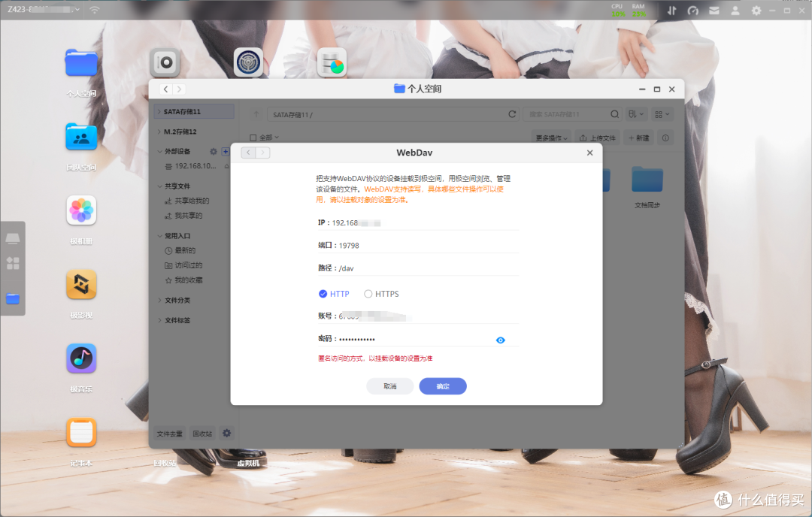This screenshot has width=812, height=517.
Task: Open 我共享的 in sidebar
Action: pyautogui.click(x=189, y=216)
